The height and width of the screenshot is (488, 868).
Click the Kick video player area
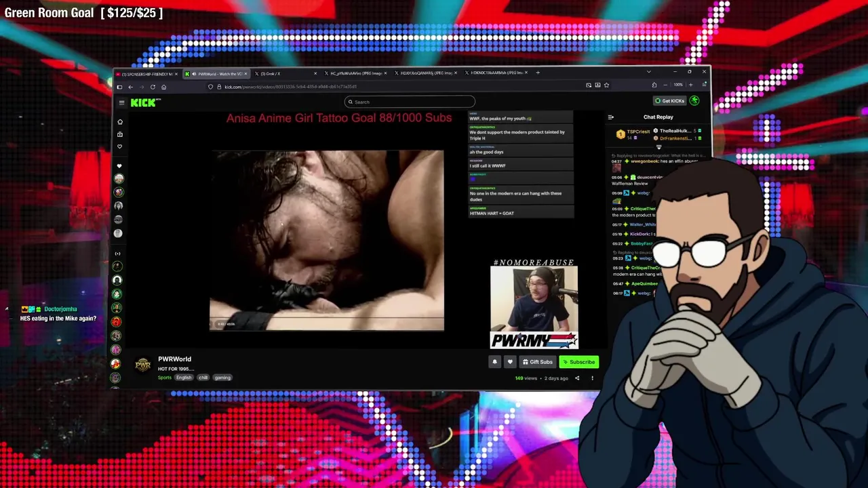point(327,241)
